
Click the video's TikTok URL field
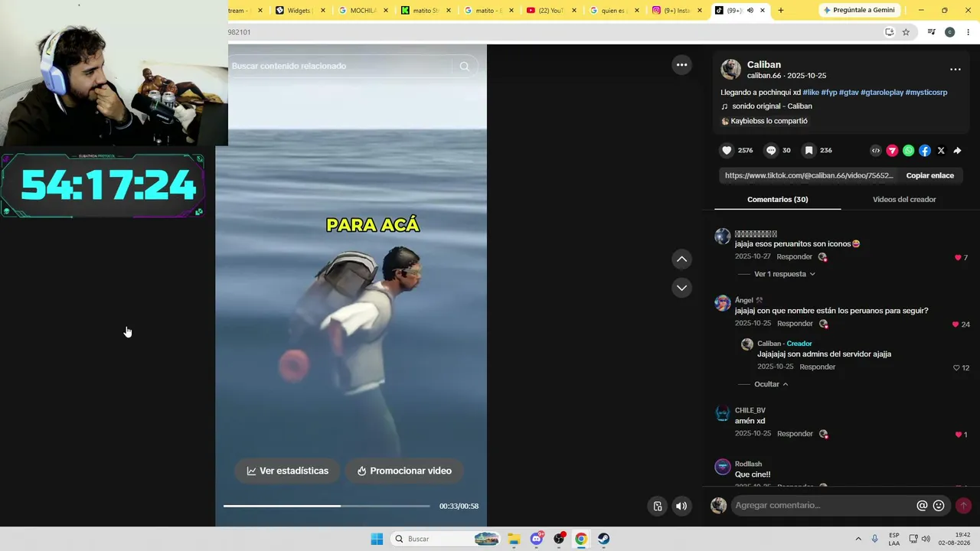tap(808, 176)
